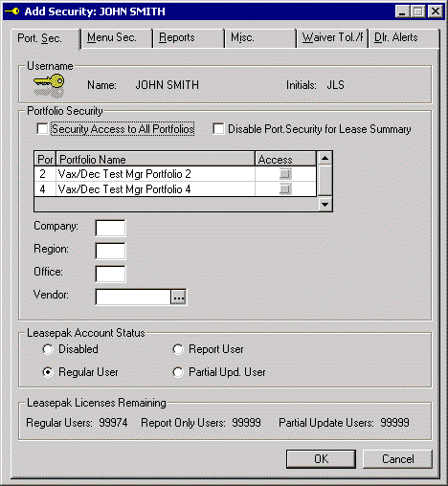Select the Vax/Dec Test Mgr Portfolio 4 row
Screen dimensions: 448x486
click(x=175, y=189)
